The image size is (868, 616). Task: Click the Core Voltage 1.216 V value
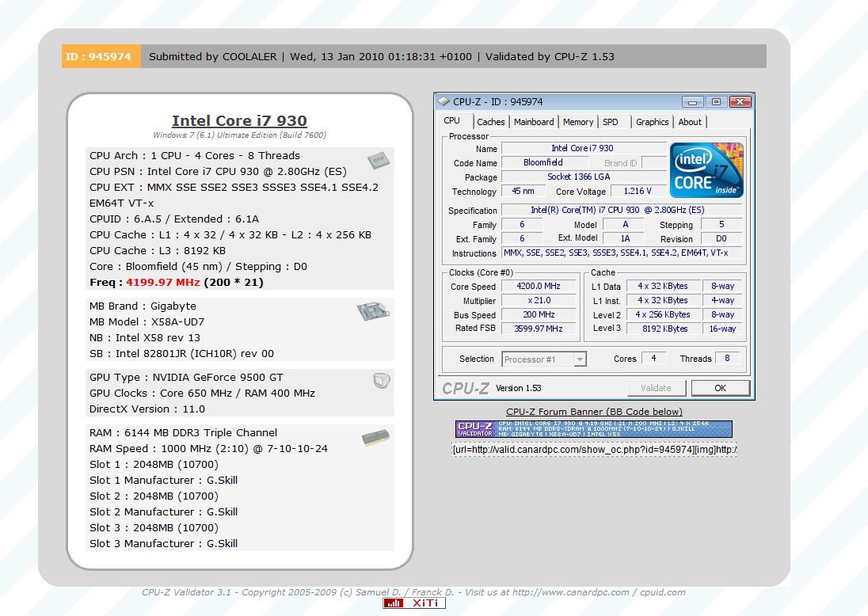638,191
